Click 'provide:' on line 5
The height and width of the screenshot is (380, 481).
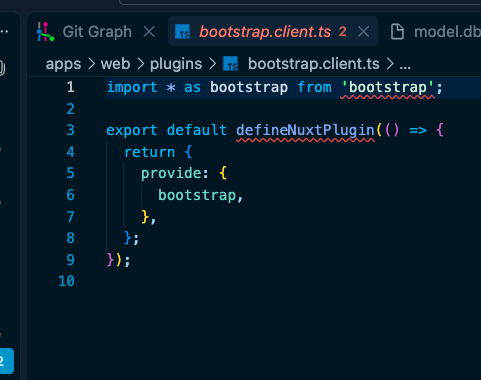(175, 174)
